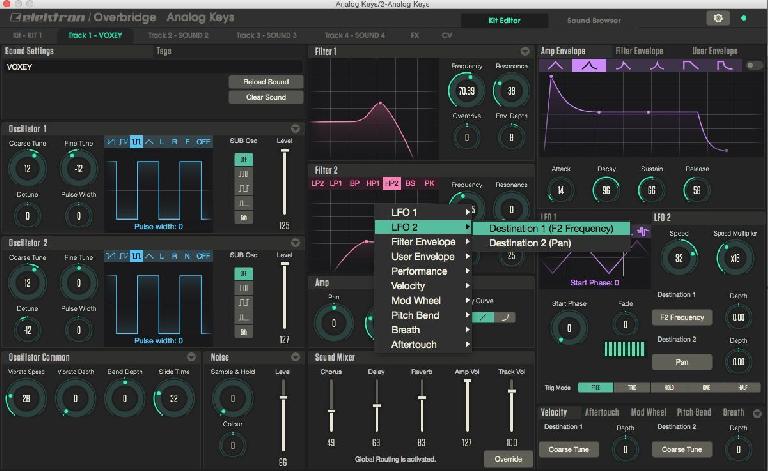The width and height of the screenshot is (768, 471).
Task: Set LFO Trig Mode to HLF
Action: pyautogui.click(x=743, y=387)
